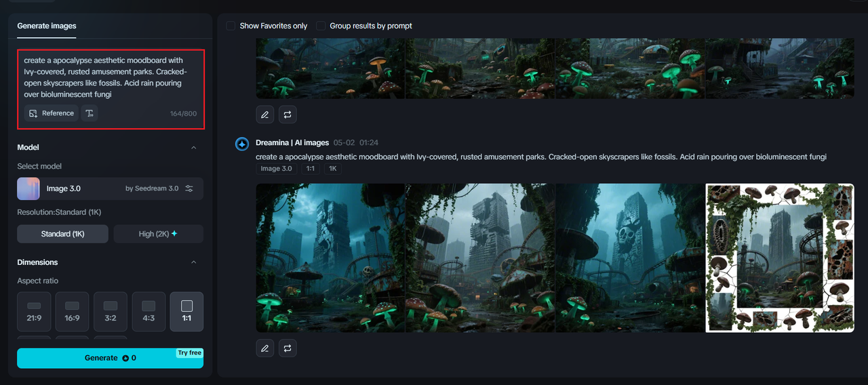Enable Show Favorites only checkbox
868x385 pixels.
coord(231,26)
